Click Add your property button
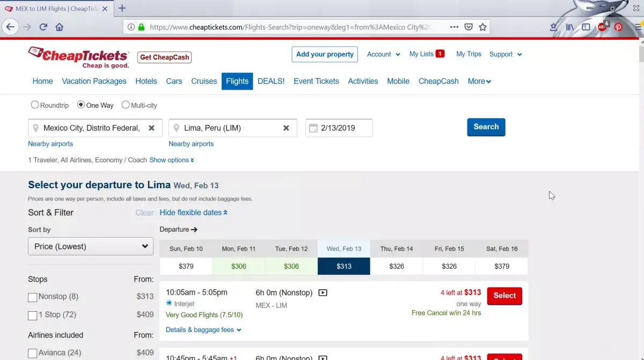Viewport: 644px width, 360px height. click(x=325, y=54)
